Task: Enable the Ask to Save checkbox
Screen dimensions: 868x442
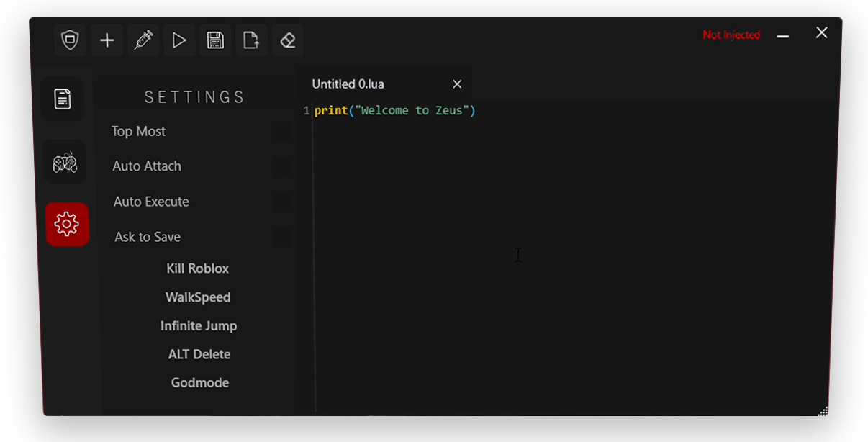Action: click(284, 237)
